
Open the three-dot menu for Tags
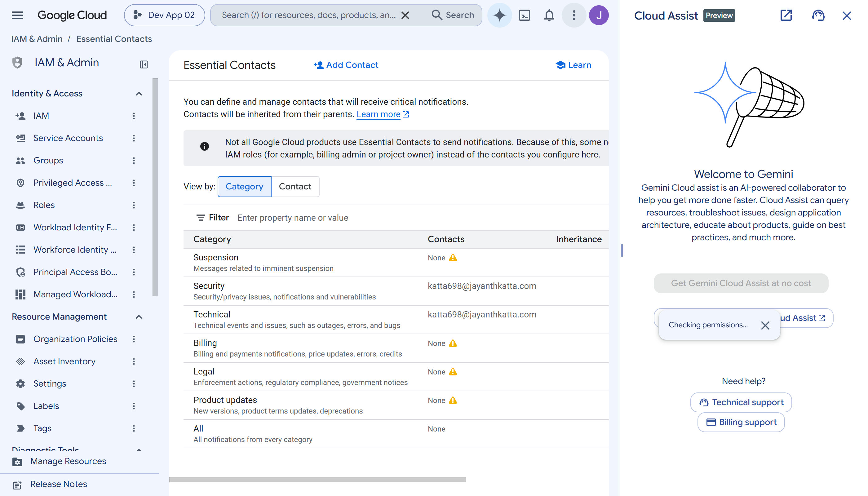134,428
